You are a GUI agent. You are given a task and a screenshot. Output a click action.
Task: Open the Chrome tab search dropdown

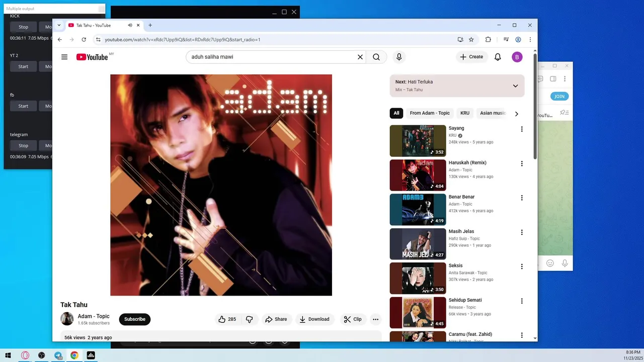(x=59, y=25)
